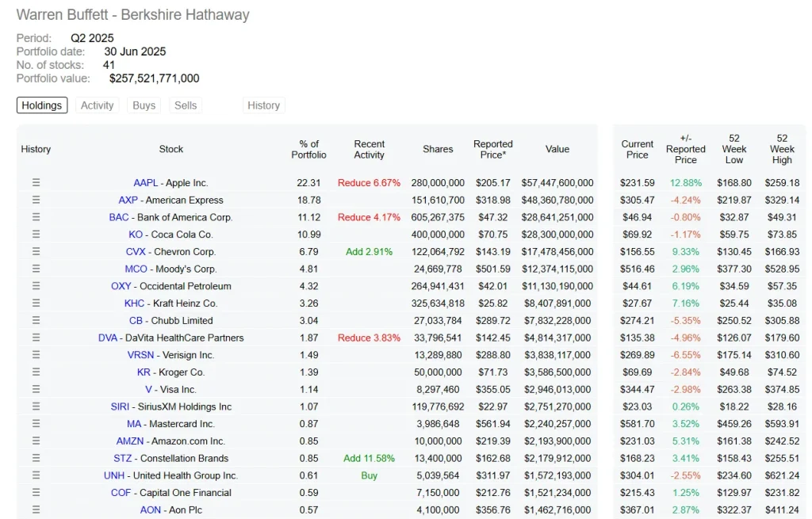Open the KHC ticker link
Image resolution: width=812 pixels, height=519 pixels.
(x=134, y=303)
